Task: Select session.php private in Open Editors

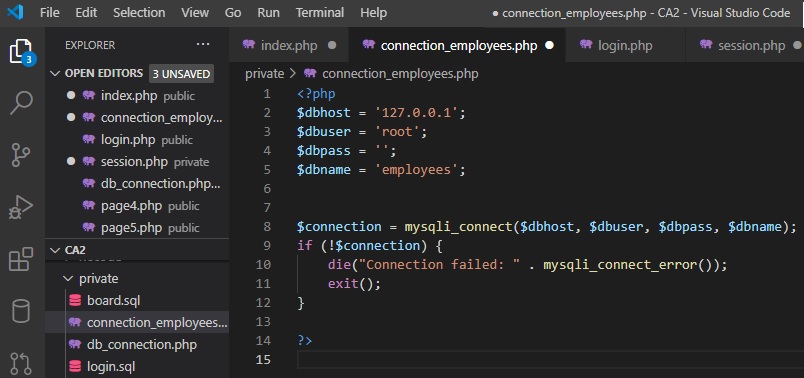Action: coord(137,162)
